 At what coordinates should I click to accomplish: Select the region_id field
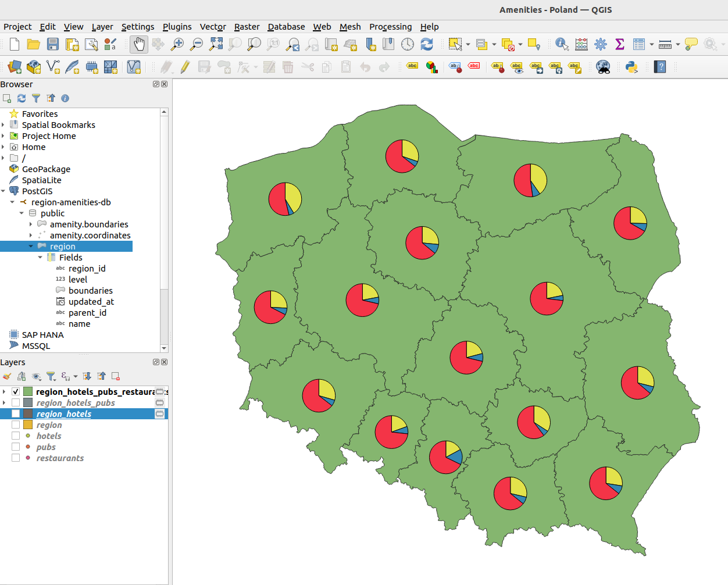tap(87, 269)
